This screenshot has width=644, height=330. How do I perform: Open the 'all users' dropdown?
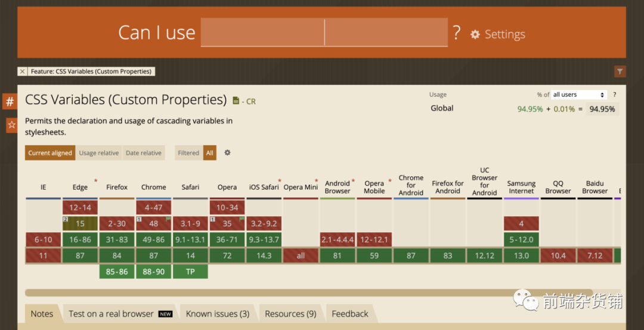point(578,94)
